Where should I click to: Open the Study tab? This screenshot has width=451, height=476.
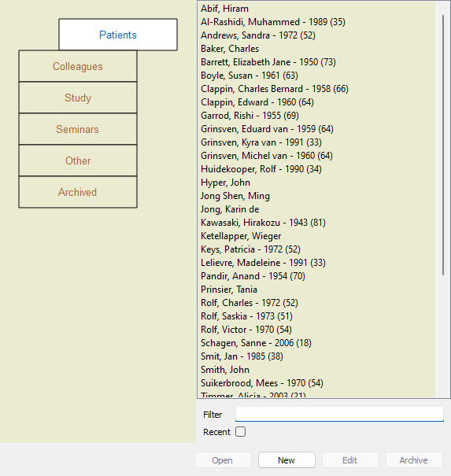(x=78, y=98)
